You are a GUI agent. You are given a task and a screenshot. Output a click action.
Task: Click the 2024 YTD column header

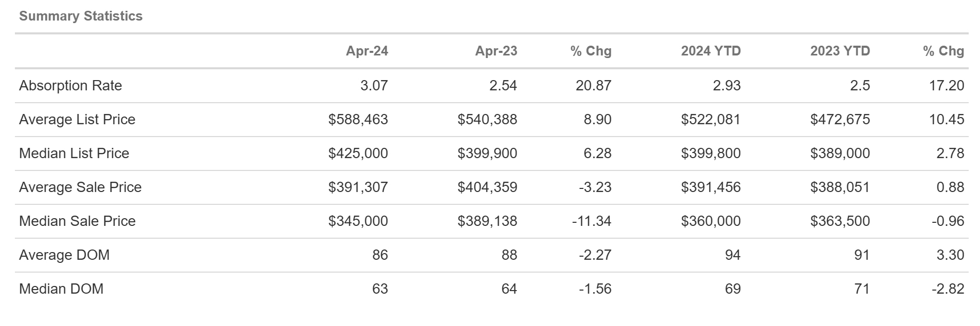[x=711, y=51]
